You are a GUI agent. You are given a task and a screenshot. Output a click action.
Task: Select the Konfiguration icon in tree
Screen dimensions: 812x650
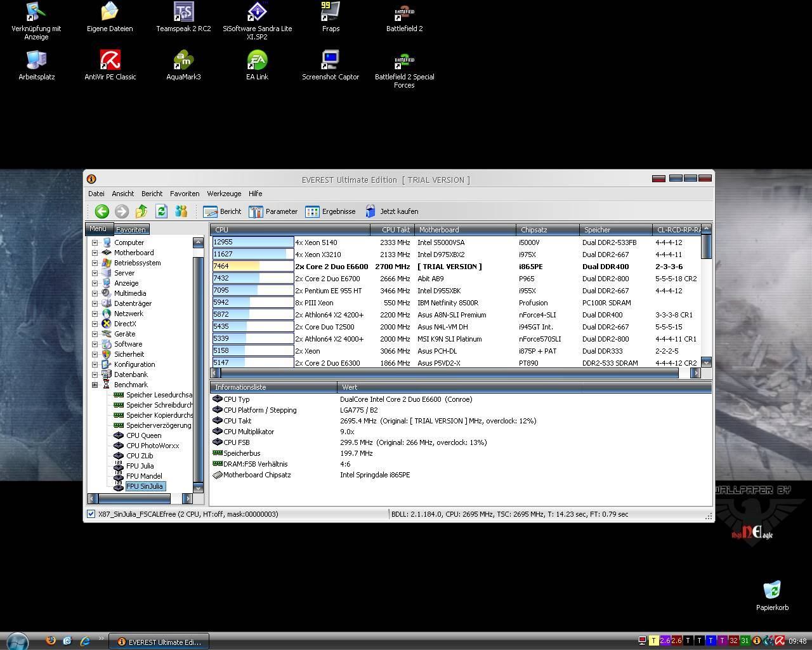pos(107,364)
